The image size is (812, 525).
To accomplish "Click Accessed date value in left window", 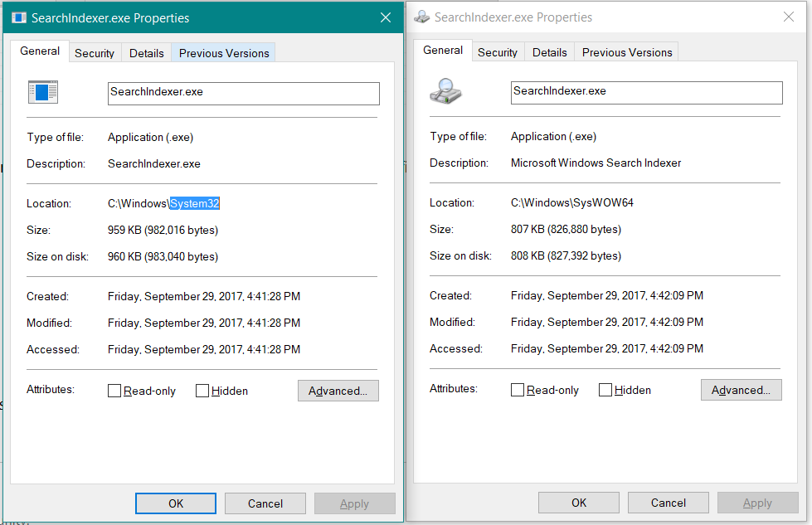I will (x=204, y=349).
